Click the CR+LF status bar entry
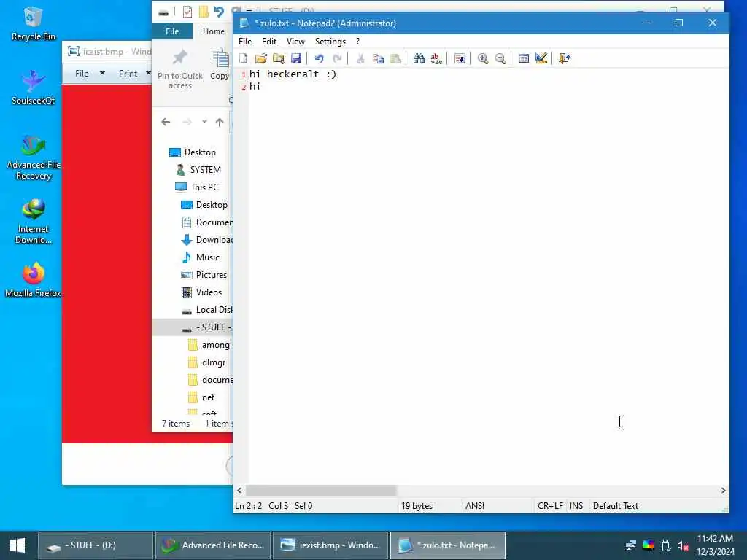Image resolution: width=747 pixels, height=560 pixels. pos(550,506)
